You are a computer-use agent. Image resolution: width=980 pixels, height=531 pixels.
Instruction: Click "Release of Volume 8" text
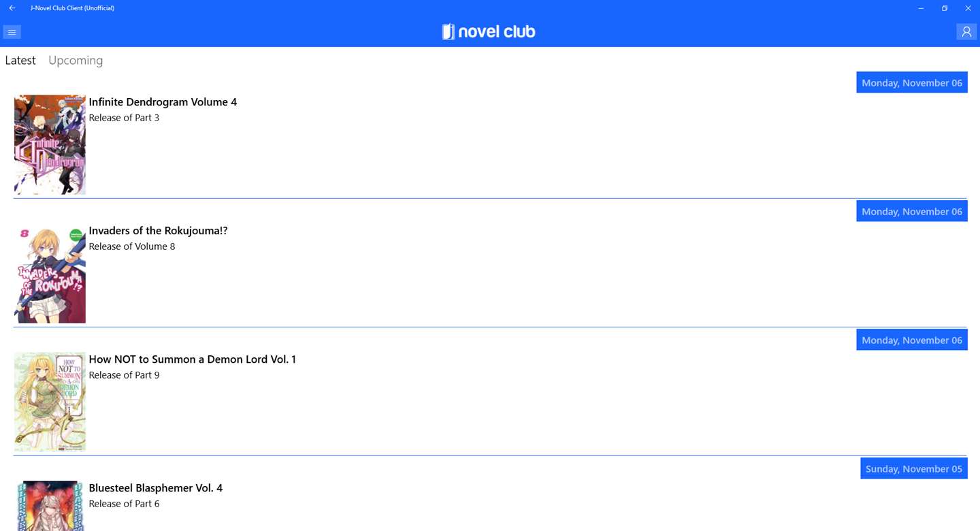(131, 246)
